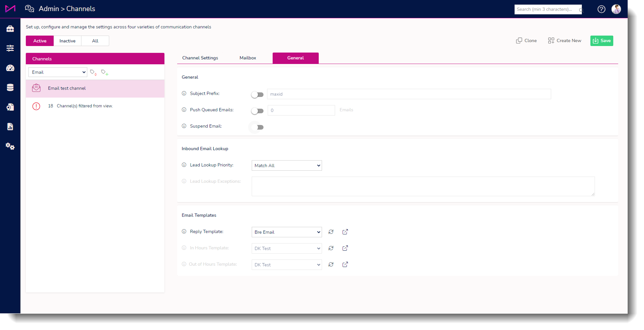Open the briefcase sidebar icon

click(x=10, y=29)
